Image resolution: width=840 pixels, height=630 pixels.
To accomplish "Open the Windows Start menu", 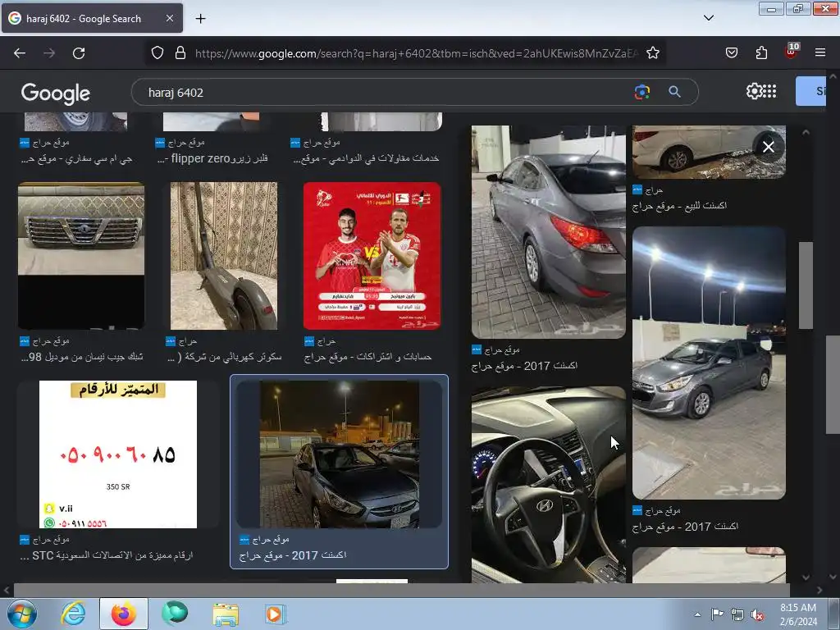I will click(21, 614).
